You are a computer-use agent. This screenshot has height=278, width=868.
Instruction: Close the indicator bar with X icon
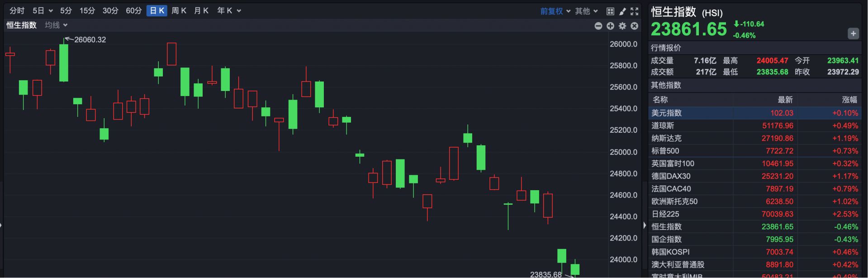[635, 26]
